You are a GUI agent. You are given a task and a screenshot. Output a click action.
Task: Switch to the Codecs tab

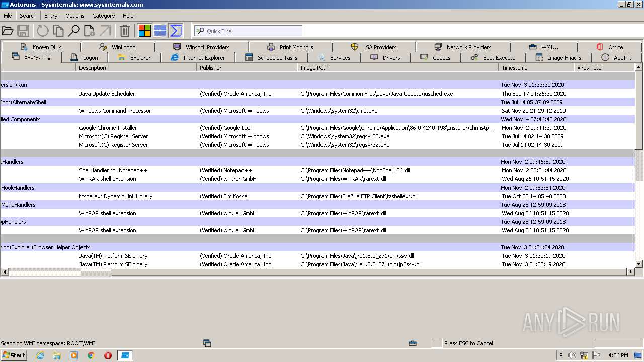pyautogui.click(x=436, y=58)
